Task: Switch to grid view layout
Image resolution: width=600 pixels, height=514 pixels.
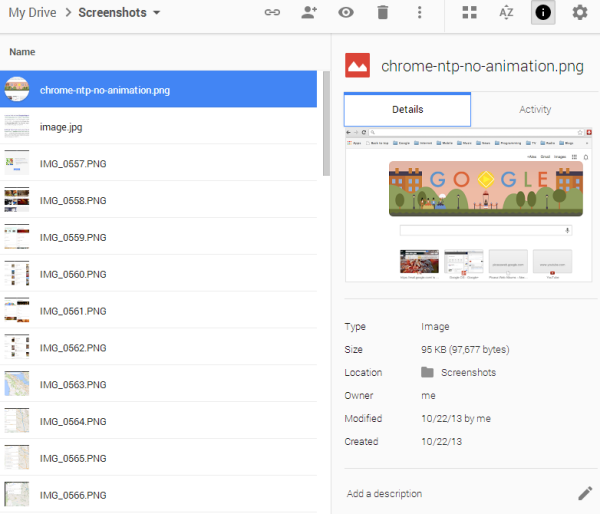Action: 469,13
